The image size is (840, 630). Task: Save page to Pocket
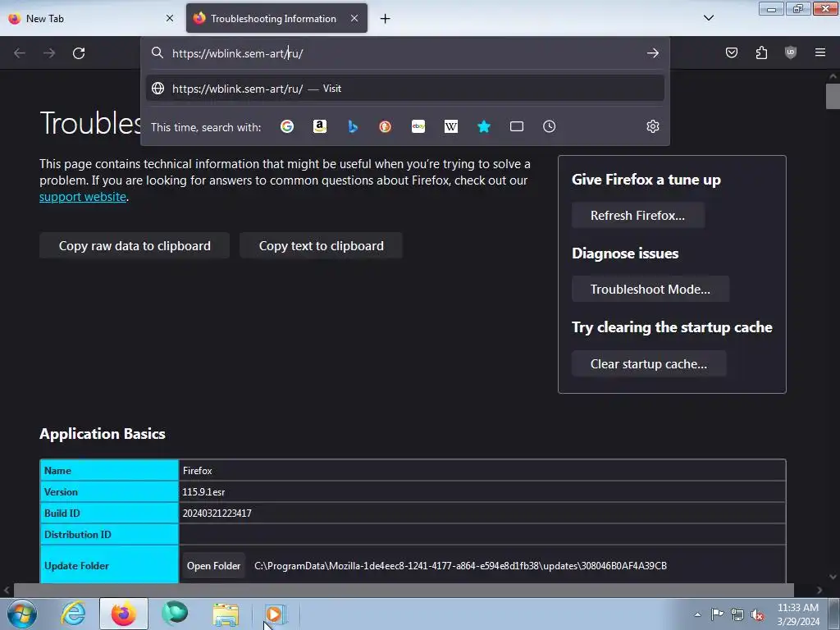tap(732, 52)
